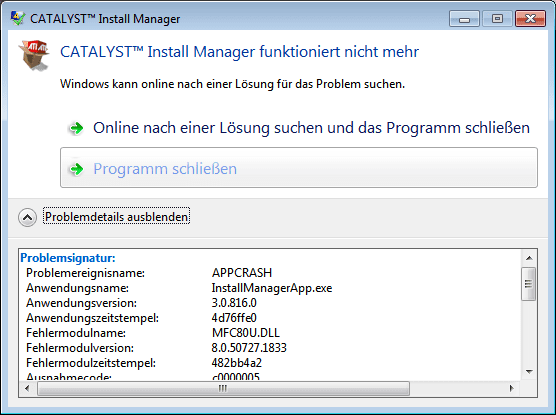The width and height of the screenshot is (556, 415).
Task: Click the Problemdetails ausblenden label
Action: (x=116, y=216)
